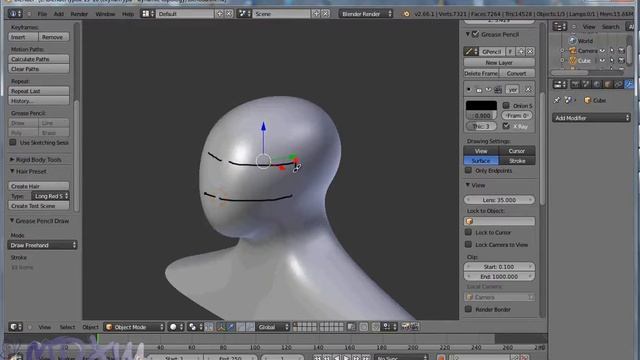Open the Add Modifier dropdown
Screen dimensions: 640x360
[x=591, y=118]
